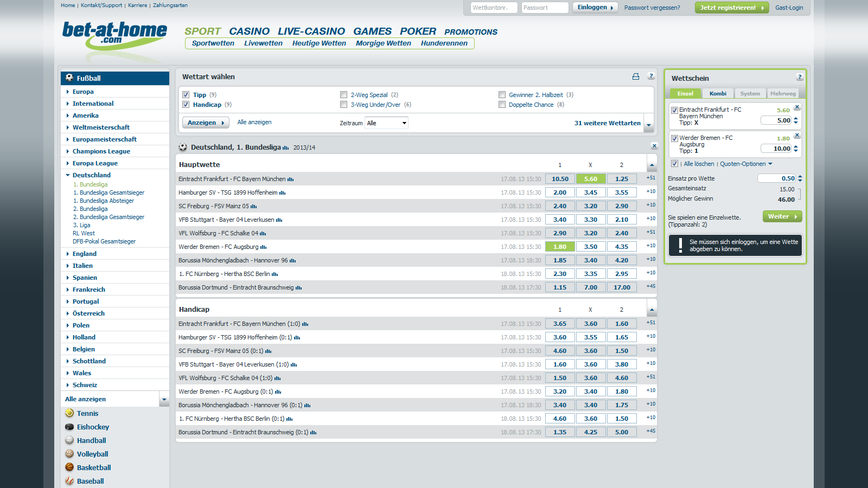
Task: Click Passwort vergessen? link
Action: pyautogui.click(x=652, y=8)
